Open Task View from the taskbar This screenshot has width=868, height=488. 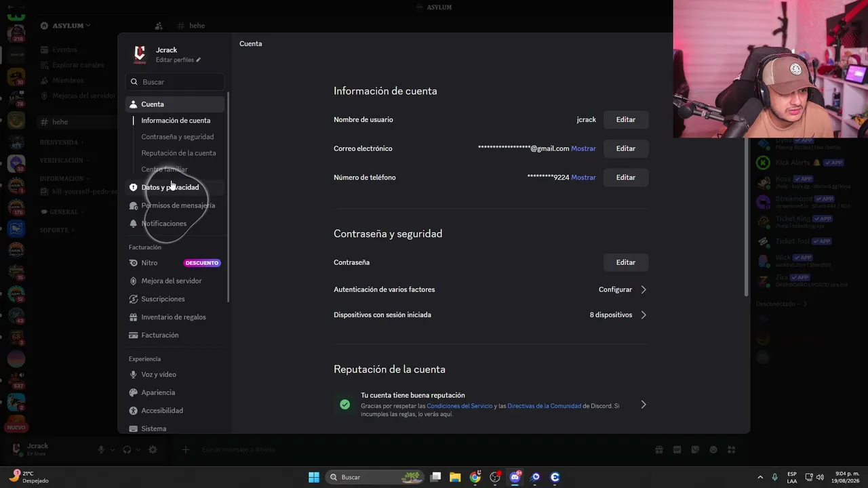[x=435, y=477]
